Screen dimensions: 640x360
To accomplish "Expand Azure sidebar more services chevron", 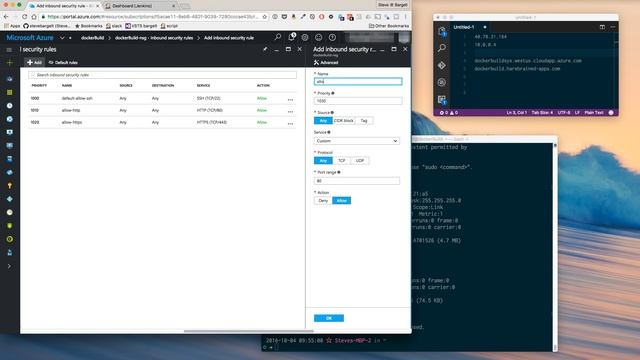I will coord(9,266).
